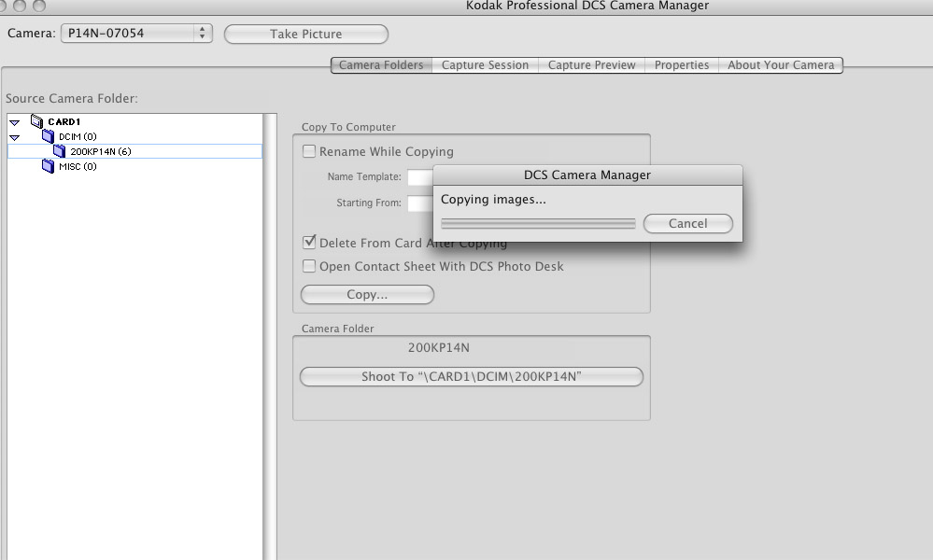Viewport: 933px width, 560px height.
Task: Open the About Your Camera tab
Action: (781, 64)
